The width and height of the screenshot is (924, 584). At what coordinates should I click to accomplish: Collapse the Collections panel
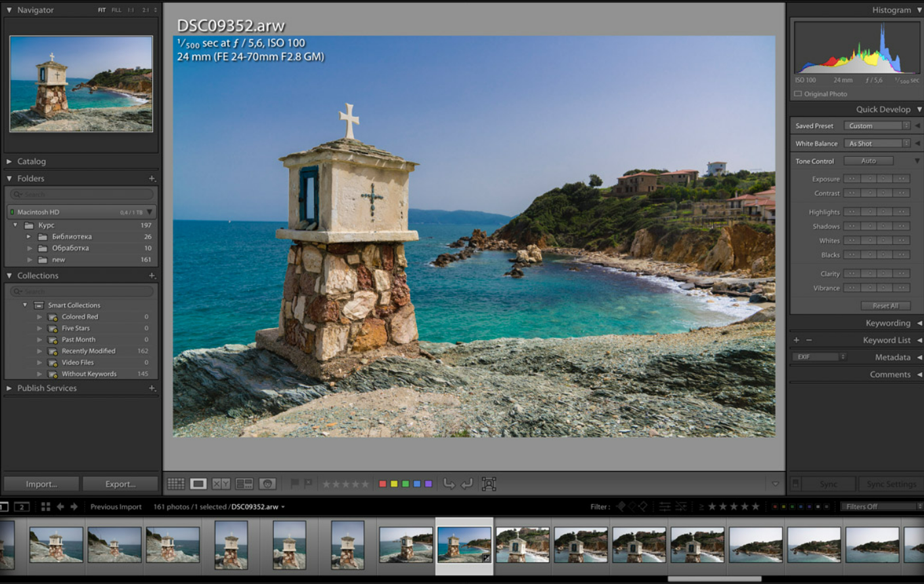click(9, 276)
